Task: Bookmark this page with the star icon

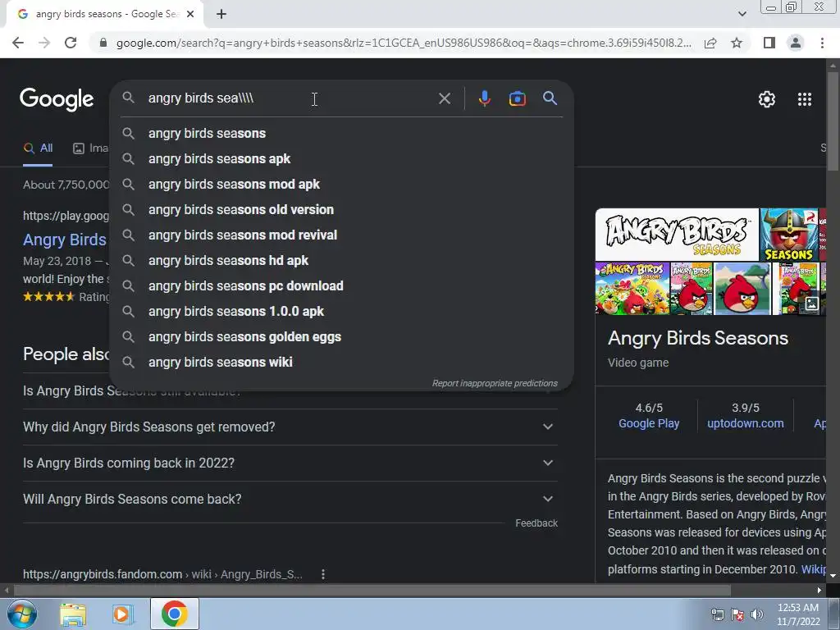Action: [737, 43]
